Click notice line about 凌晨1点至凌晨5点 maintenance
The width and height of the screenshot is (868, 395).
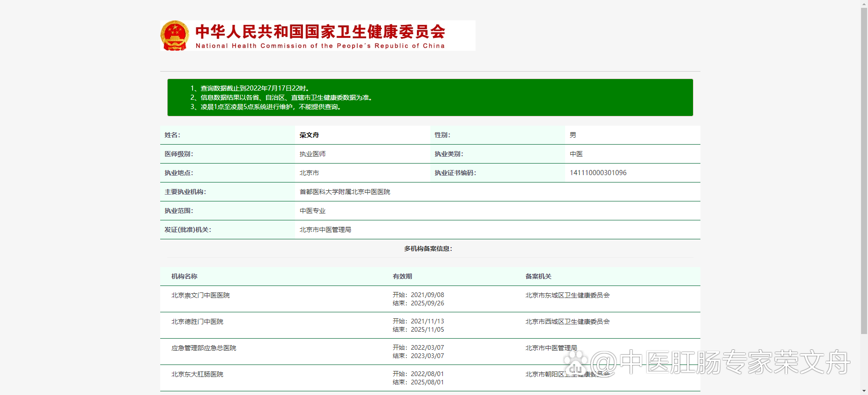point(266,107)
